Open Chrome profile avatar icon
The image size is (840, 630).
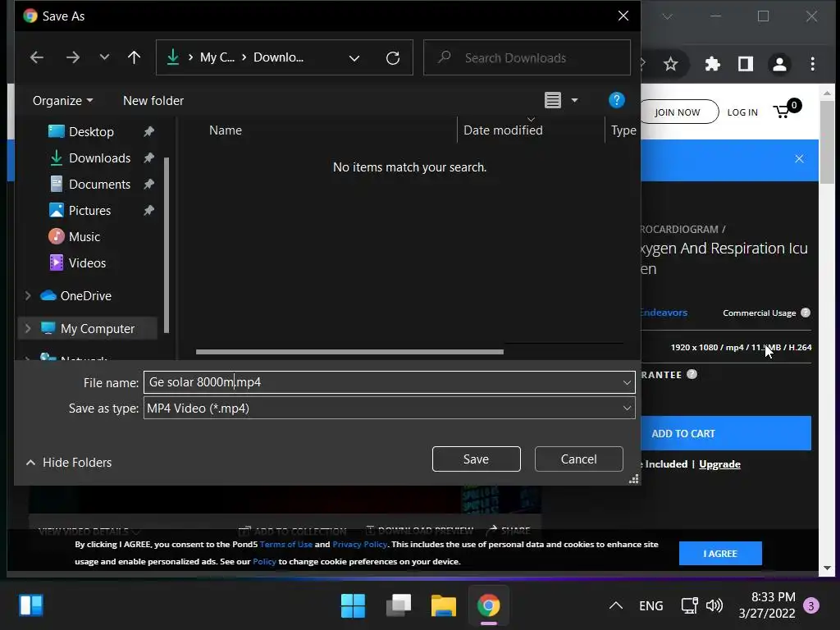point(779,64)
